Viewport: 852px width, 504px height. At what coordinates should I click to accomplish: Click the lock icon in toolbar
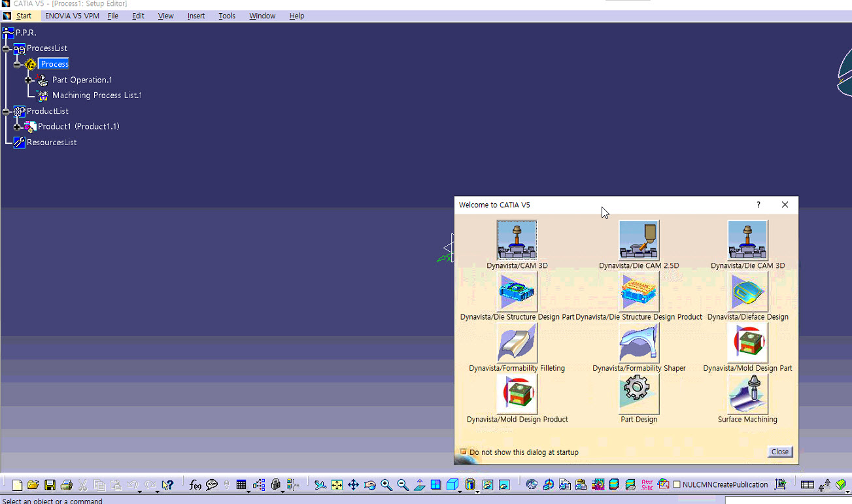click(x=275, y=485)
